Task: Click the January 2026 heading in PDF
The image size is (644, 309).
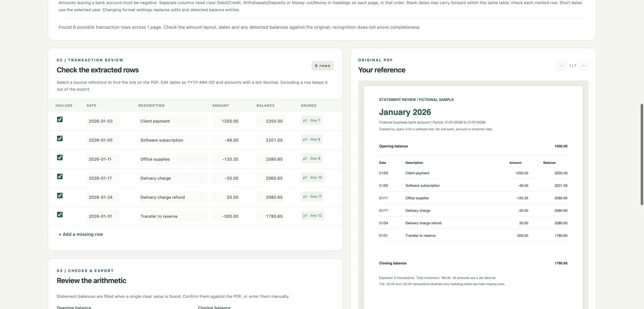Action: coord(405,112)
